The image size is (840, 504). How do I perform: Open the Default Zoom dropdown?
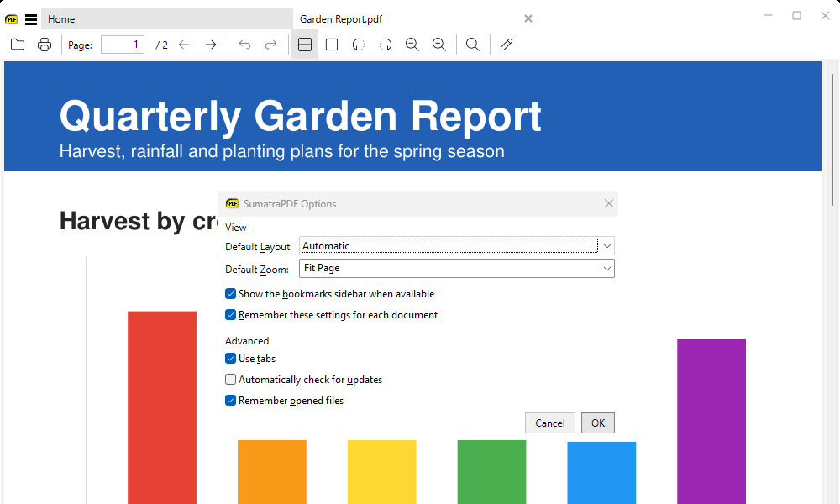(x=456, y=268)
